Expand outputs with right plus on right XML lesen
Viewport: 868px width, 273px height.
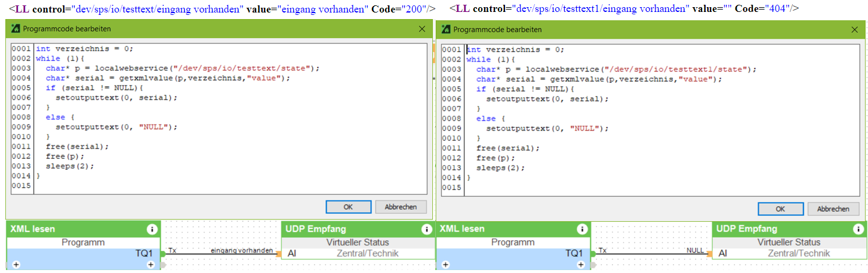(x=581, y=264)
